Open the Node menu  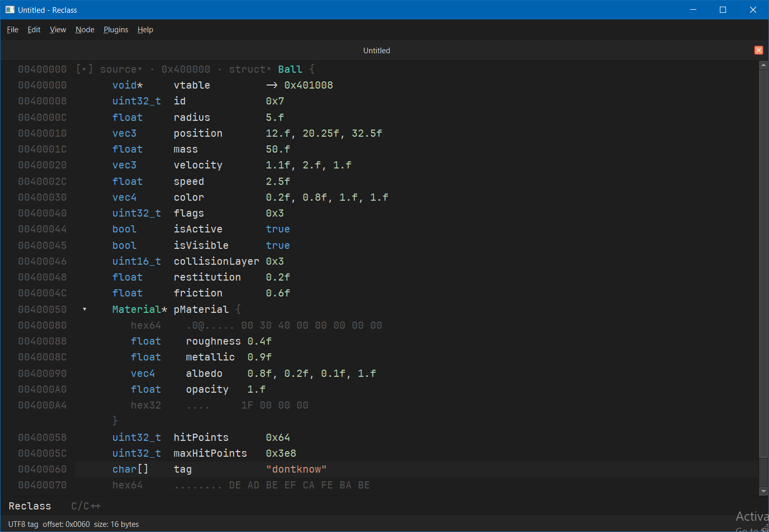[85, 30]
